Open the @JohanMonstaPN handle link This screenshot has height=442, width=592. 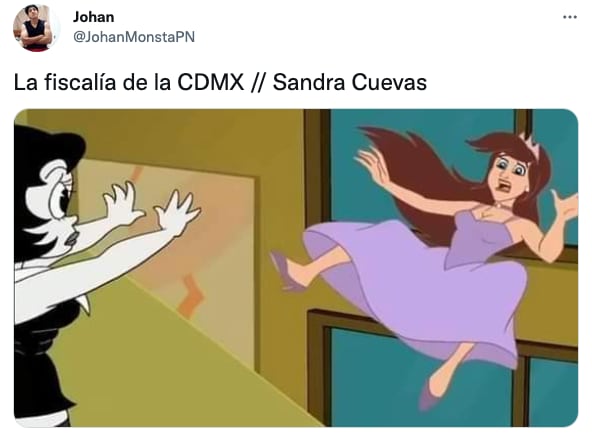pos(134,37)
